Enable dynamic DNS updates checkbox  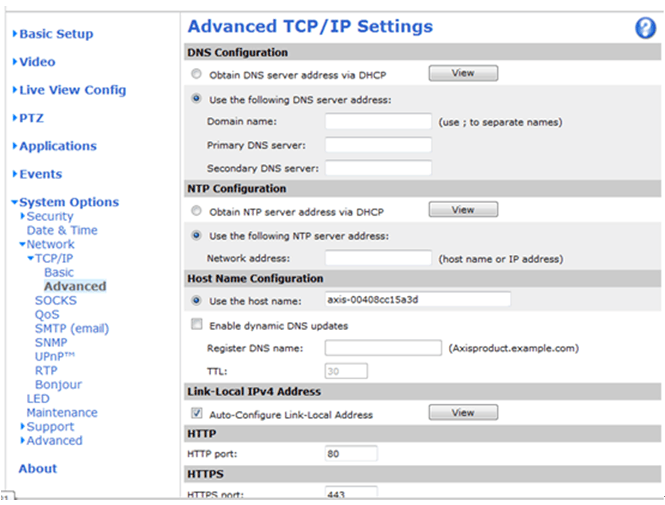pos(196,325)
